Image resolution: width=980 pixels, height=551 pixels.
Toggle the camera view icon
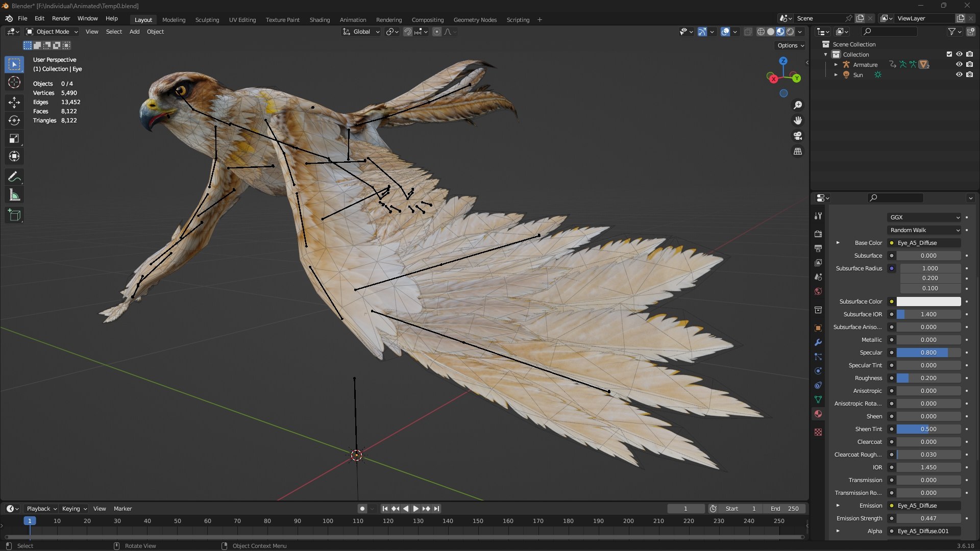(798, 136)
